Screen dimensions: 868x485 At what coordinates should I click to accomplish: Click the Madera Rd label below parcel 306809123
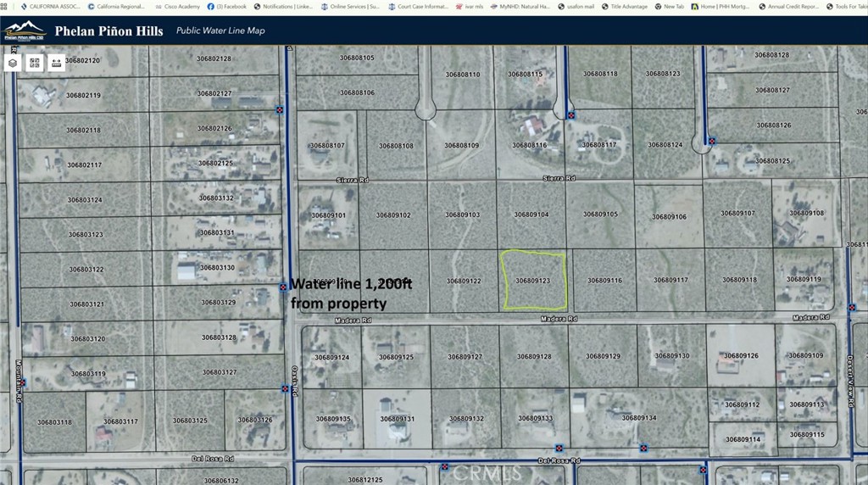pyautogui.click(x=559, y=319)
